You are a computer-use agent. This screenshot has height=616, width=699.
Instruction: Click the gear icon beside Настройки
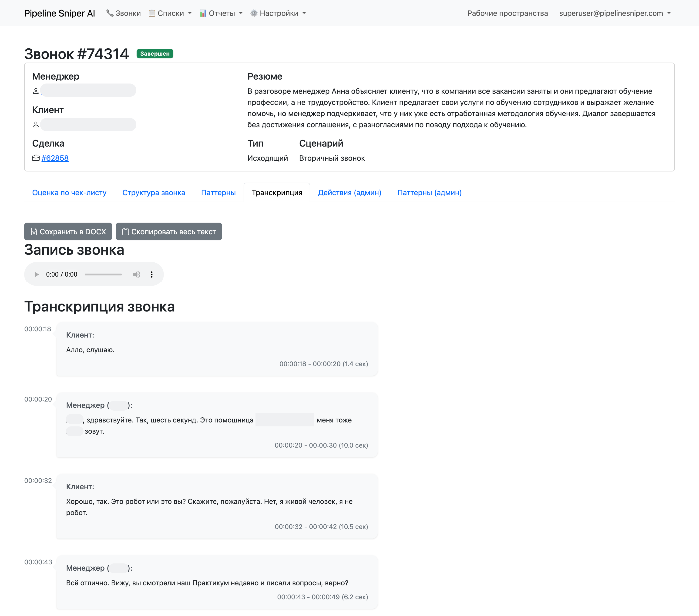point(254,13)
